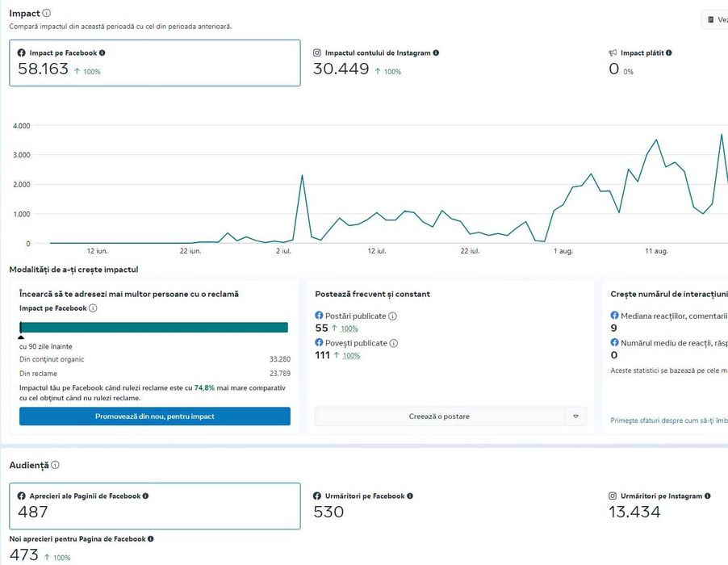Click info icon next to Urmăritori pe Instagram

pos(709,496)
